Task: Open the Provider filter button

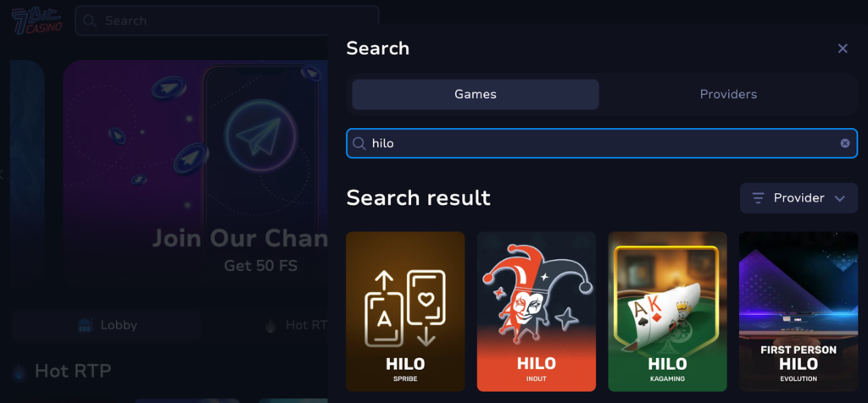Action: click(x=798, y=198)
